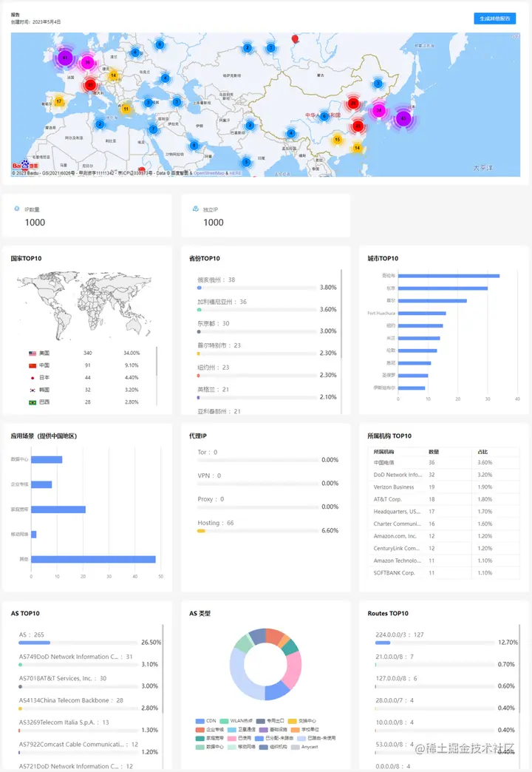Viewport: 532px width, 772px height.
Task: Click the China flag icon
Action: point(33,365)
